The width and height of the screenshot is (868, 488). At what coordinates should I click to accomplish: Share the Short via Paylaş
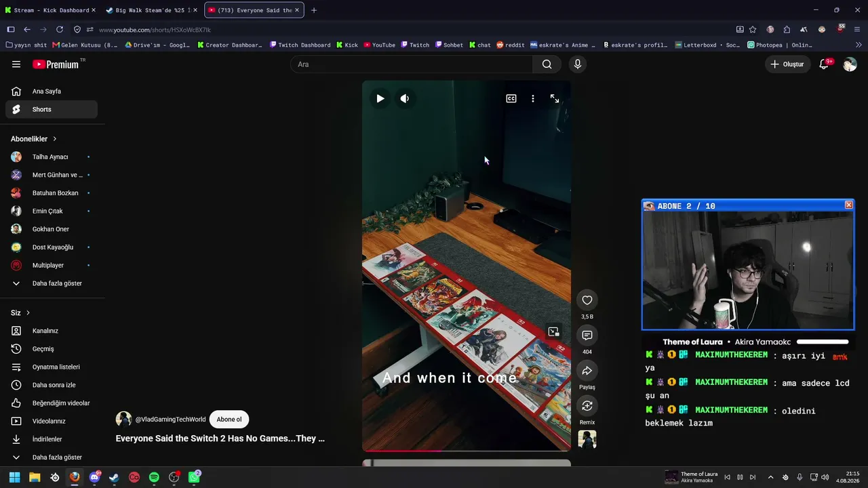click(587, 371)
